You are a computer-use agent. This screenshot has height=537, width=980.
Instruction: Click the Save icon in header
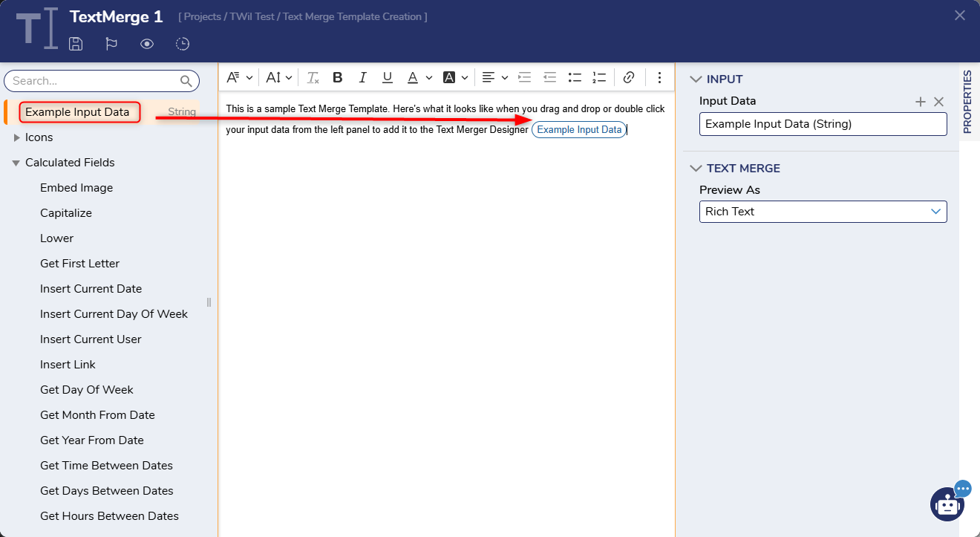(76, 44)
